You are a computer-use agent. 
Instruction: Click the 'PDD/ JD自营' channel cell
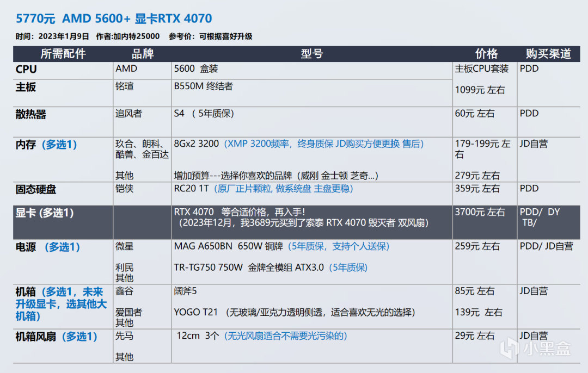pyautogui.click(x=547, y=246)
